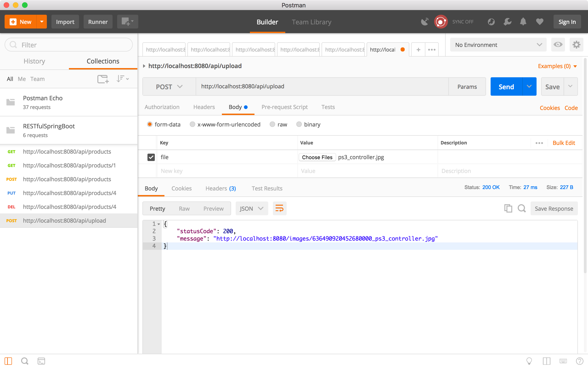Image resolution: width=588 pixels, height=368 pixels.
Task: Click the Send button
Action: tap(506, 87)
